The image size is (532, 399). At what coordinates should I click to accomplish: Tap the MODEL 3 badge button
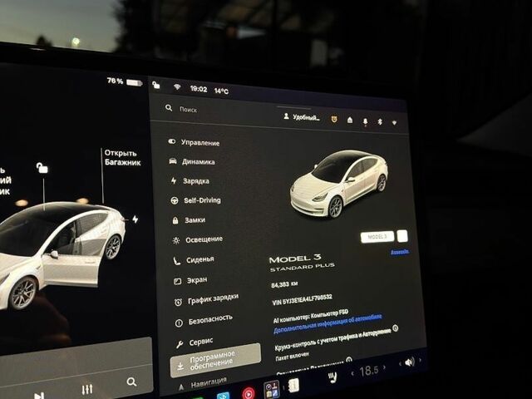[x=377, y=236]
